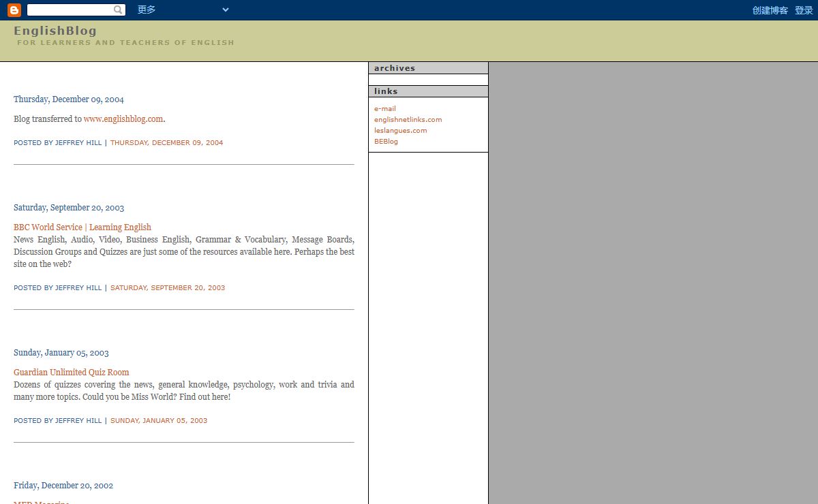Open BBC World Service | Learning English link
Image resolution: width=818 pixels, height=504 pixels.
82,227
